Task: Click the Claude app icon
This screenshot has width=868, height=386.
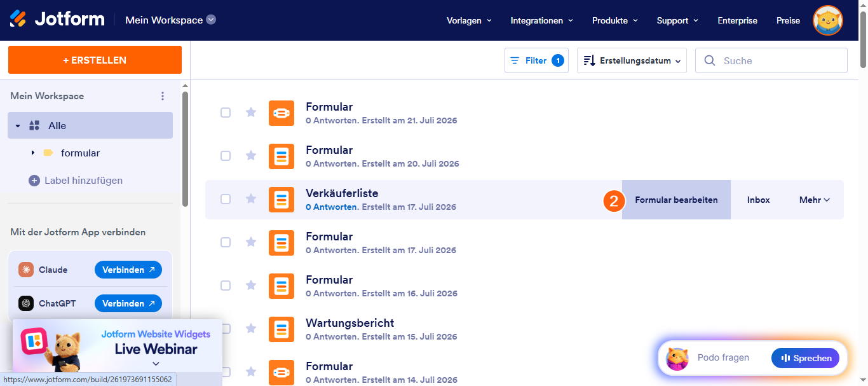Action: pyautogui.click(x=26, y=270)
